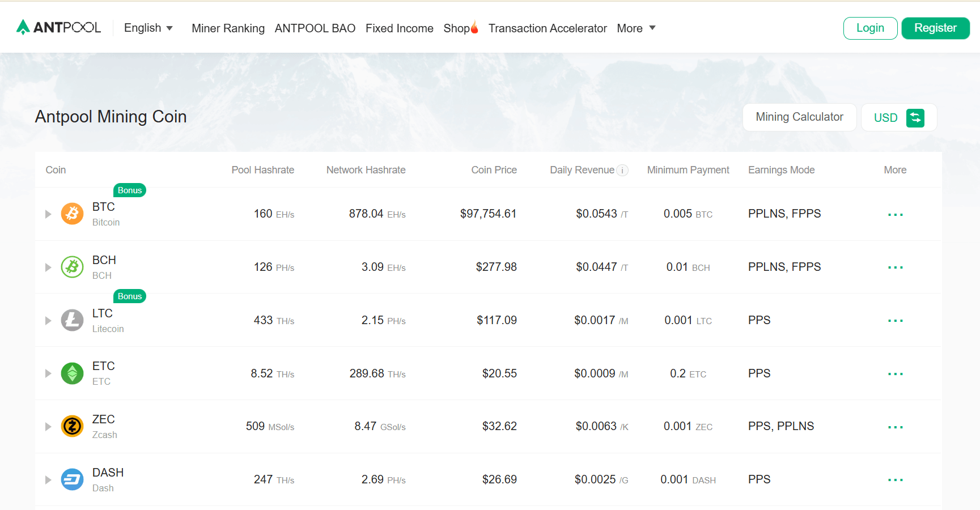Click the flame icon beside Shop
This screenshot has height=510, width=980.
[x=474, y=27]
